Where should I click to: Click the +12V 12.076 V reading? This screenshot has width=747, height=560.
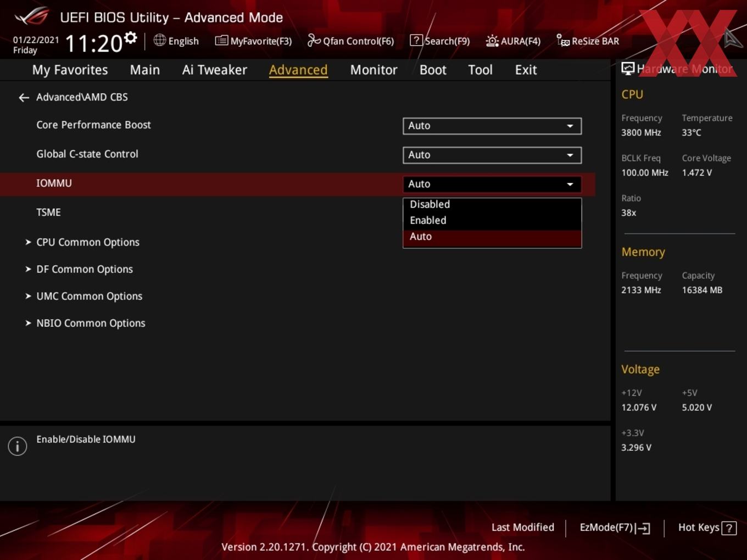click(639, 407)
